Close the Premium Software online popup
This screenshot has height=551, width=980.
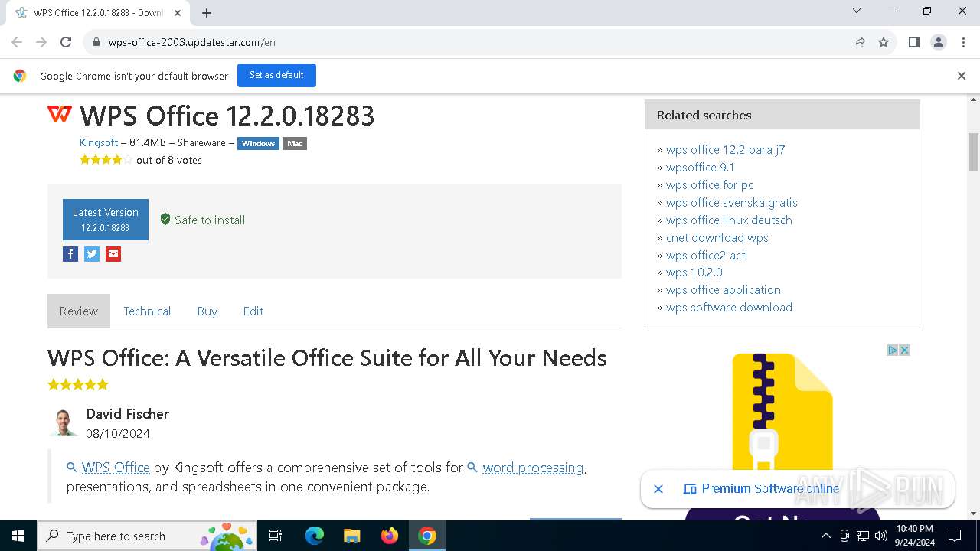pos(658,488)
